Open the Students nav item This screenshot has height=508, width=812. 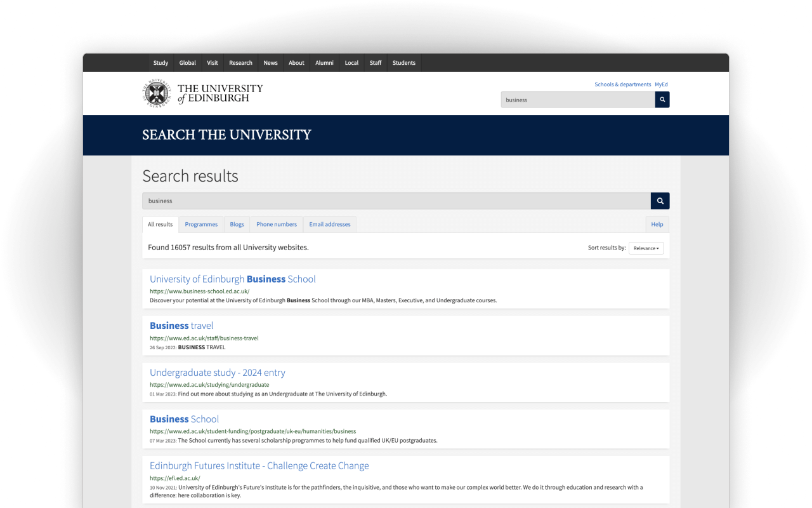[404, 63]
